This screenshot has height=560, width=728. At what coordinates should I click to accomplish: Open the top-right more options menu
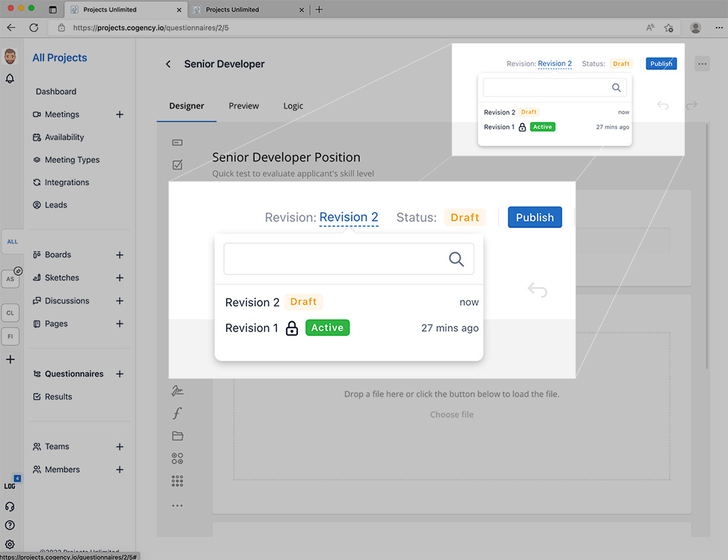click(702, 64)
